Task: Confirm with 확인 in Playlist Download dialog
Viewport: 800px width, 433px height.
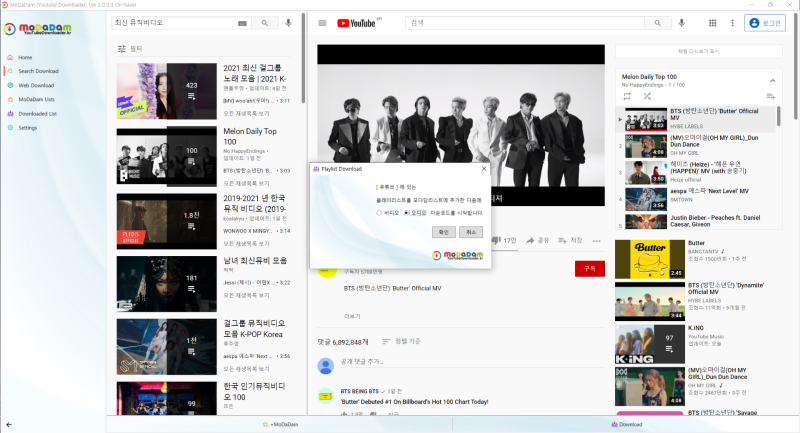Action: [x=443, y=232]
